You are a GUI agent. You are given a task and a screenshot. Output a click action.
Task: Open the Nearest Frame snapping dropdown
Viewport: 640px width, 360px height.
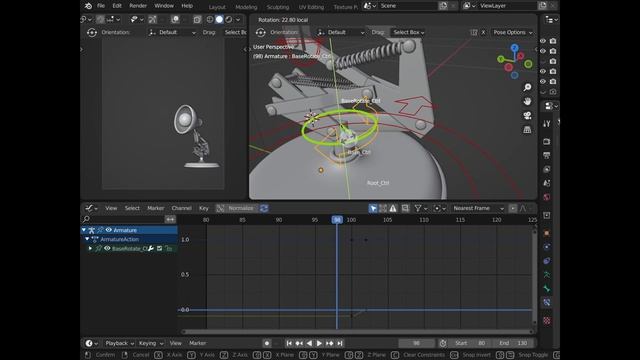pos(478,208)
